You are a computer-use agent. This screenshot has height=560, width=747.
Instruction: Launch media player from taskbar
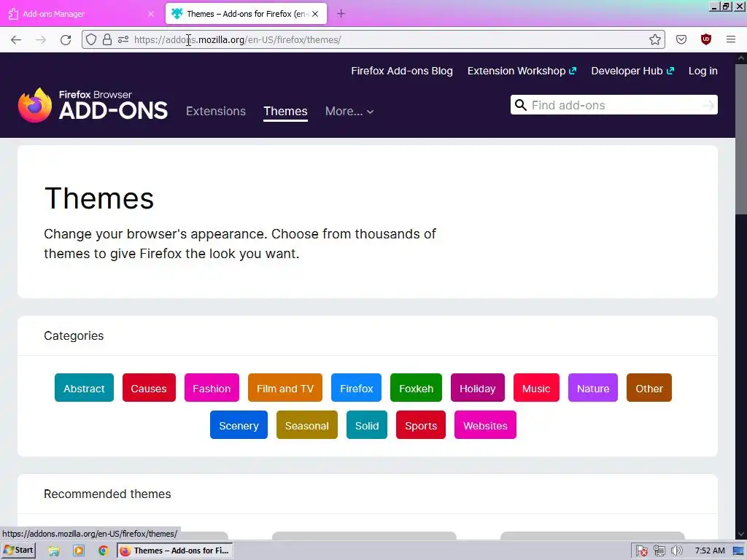click(x=79, y=551)
